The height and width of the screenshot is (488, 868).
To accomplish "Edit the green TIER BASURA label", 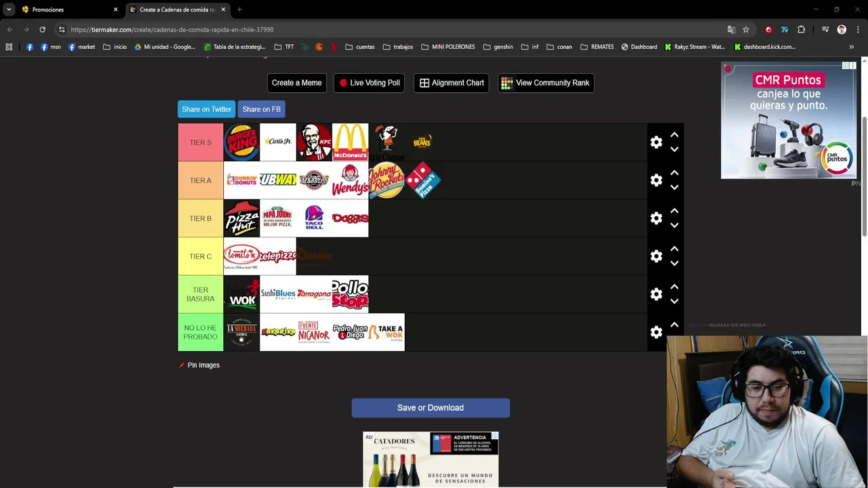I will point(201,294).
